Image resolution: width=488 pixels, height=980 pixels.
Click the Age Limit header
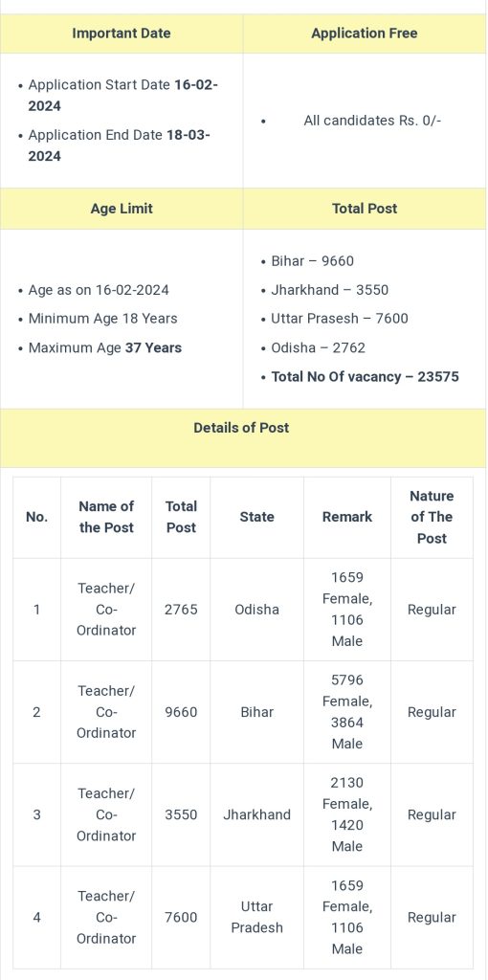[x=122, y=209]
